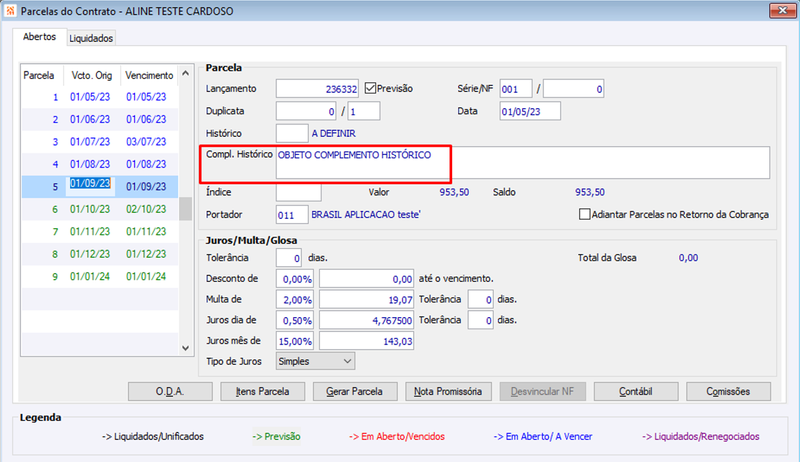Click the Multa de percentage field 2,00%

(295, 300)
